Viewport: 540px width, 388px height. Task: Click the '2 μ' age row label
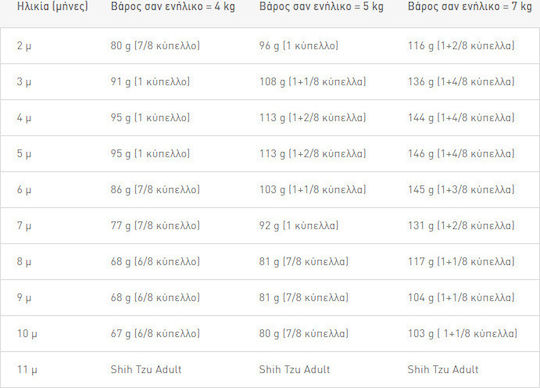pyautogui.click(x=24, y=46)
